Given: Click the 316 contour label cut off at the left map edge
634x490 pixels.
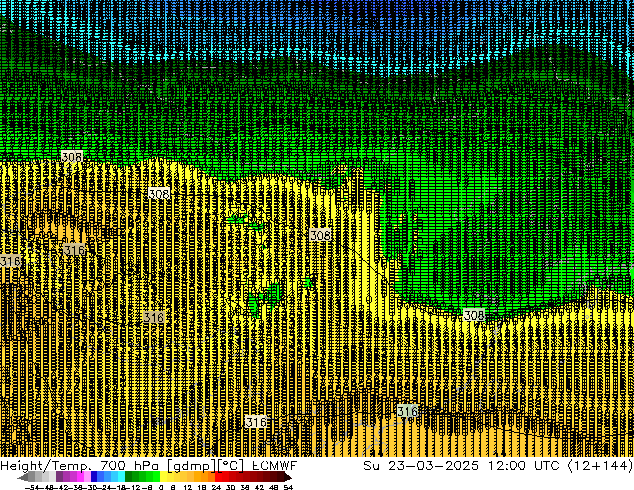Looking at the screenshot, I should tap(10, 261).
